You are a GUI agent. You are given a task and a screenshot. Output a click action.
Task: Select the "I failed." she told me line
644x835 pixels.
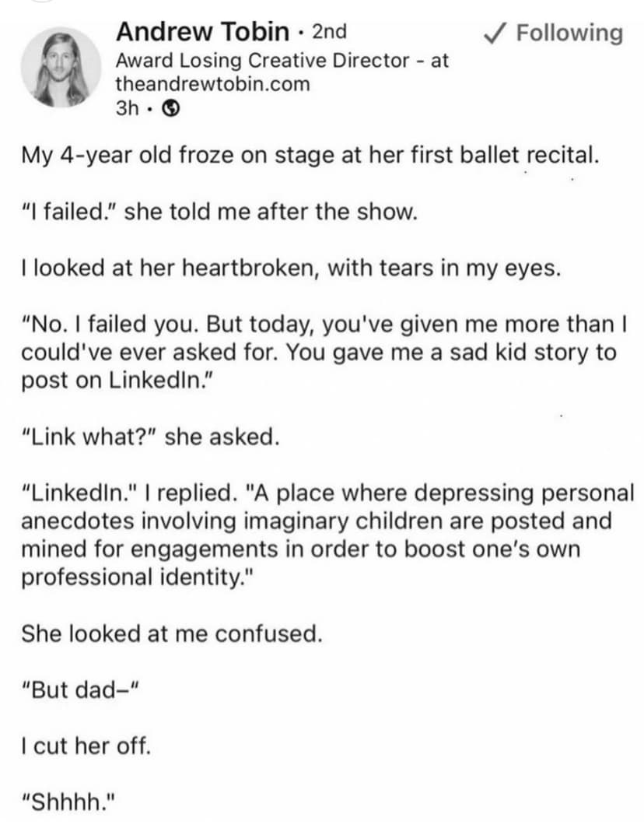[219, 212]
